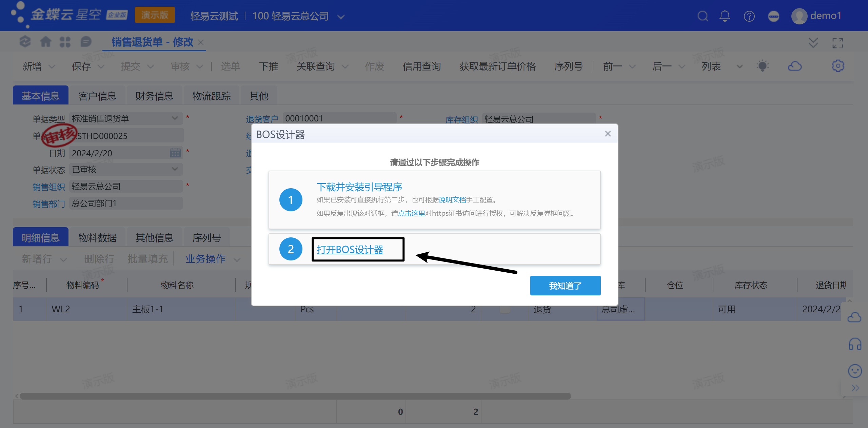Switch to the 客户信息 tab
Screen dimensions: 868x428
click(x=97, y=96)
